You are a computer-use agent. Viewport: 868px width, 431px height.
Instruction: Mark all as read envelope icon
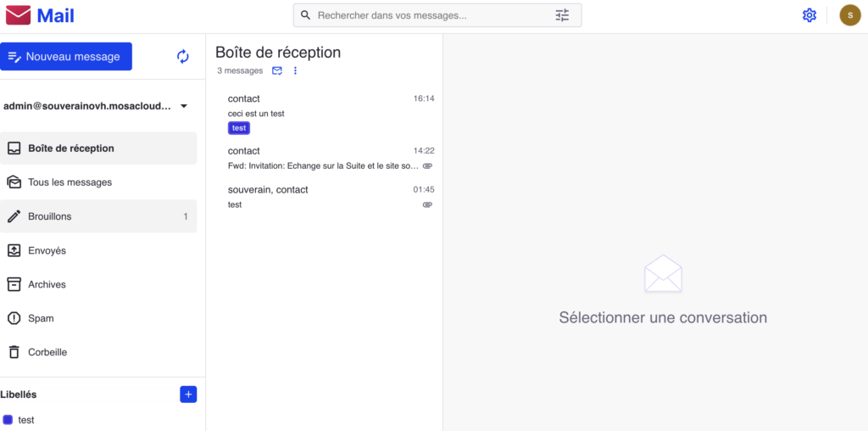pyautogui.click(x=277, y=71)
